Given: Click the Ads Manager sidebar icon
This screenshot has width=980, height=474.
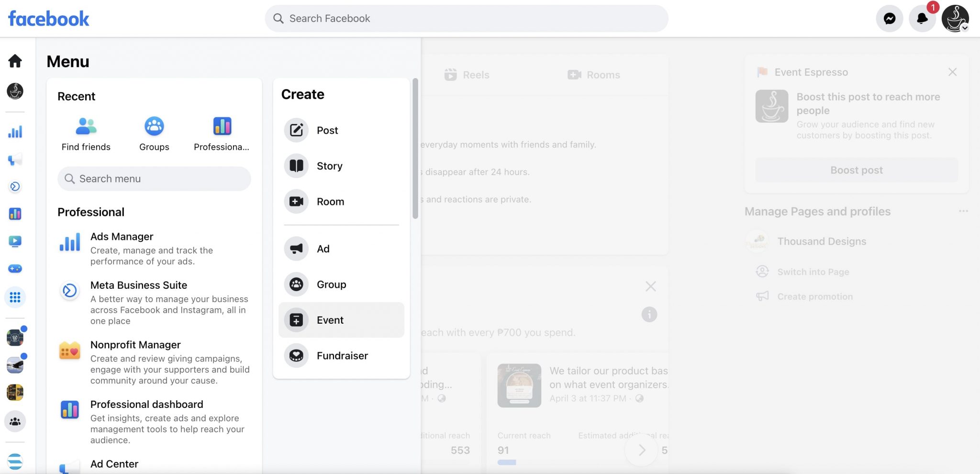Looking at the screenshot, I should coord(15,132).
